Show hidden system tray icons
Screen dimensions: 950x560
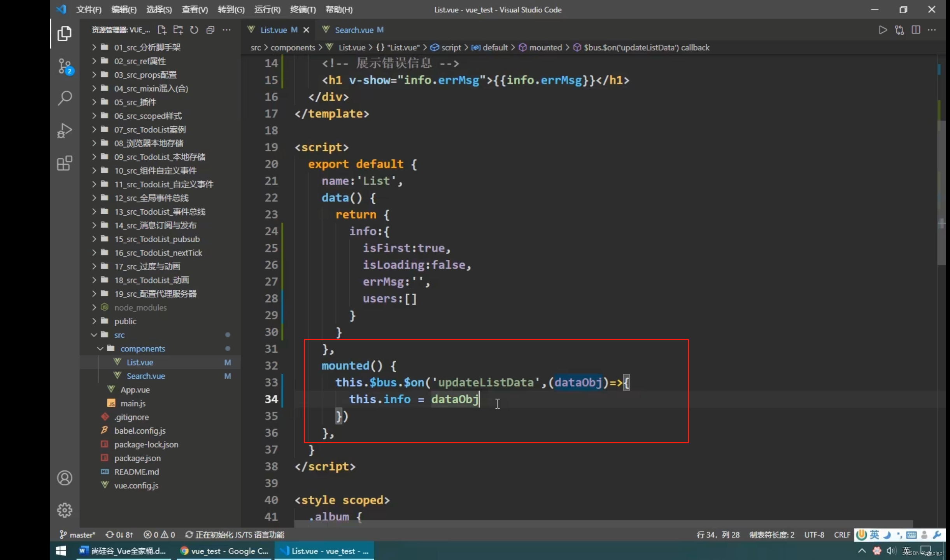coord(862,551)
